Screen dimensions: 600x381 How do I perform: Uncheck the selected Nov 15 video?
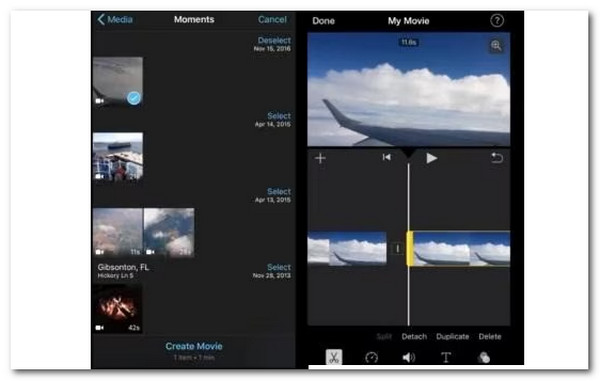click(x=134, y=98)
